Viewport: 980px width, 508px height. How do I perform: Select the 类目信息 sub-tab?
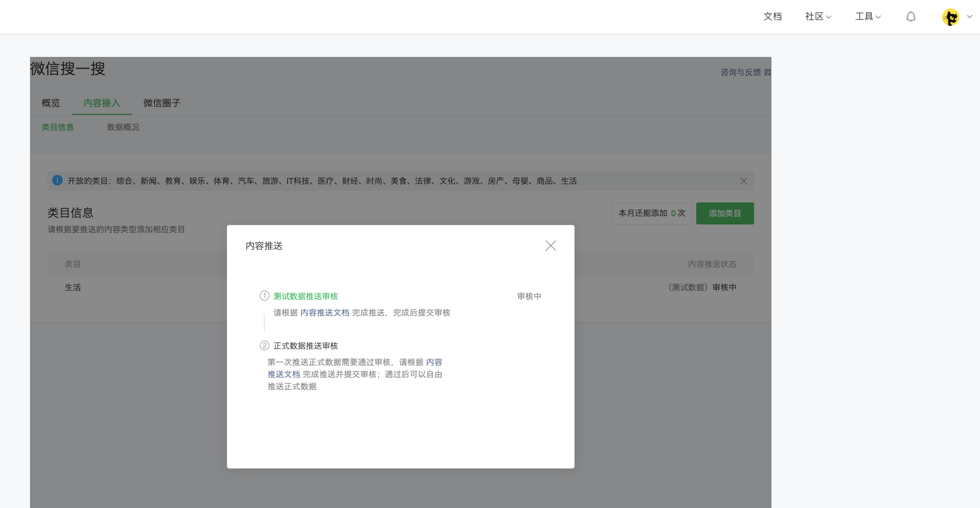coord(57,127)
